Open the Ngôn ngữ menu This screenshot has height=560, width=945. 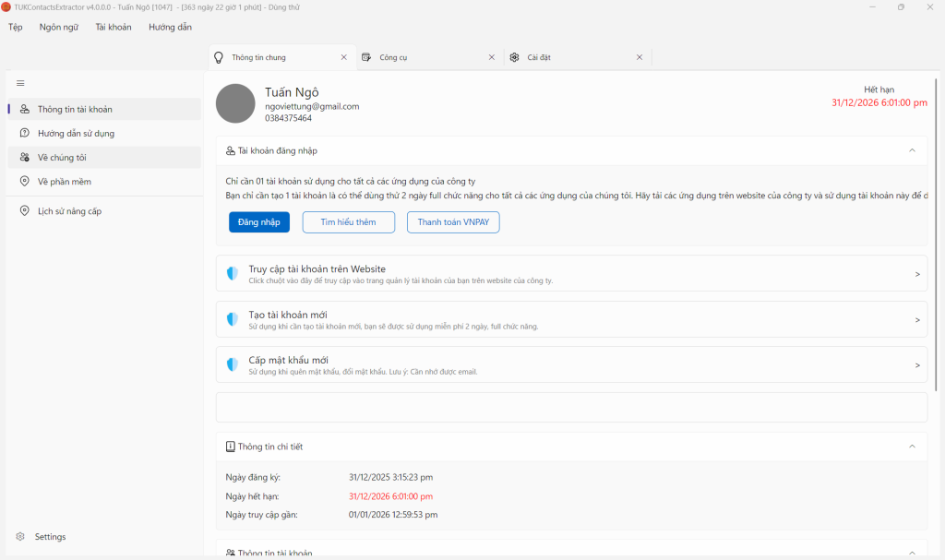tap(59, 27)
